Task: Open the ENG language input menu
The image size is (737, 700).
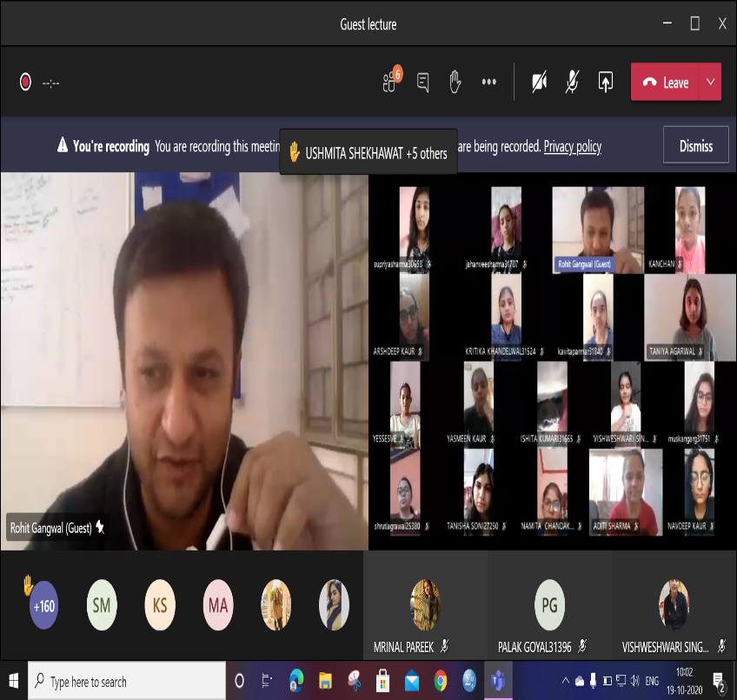Action: point(650,681)
